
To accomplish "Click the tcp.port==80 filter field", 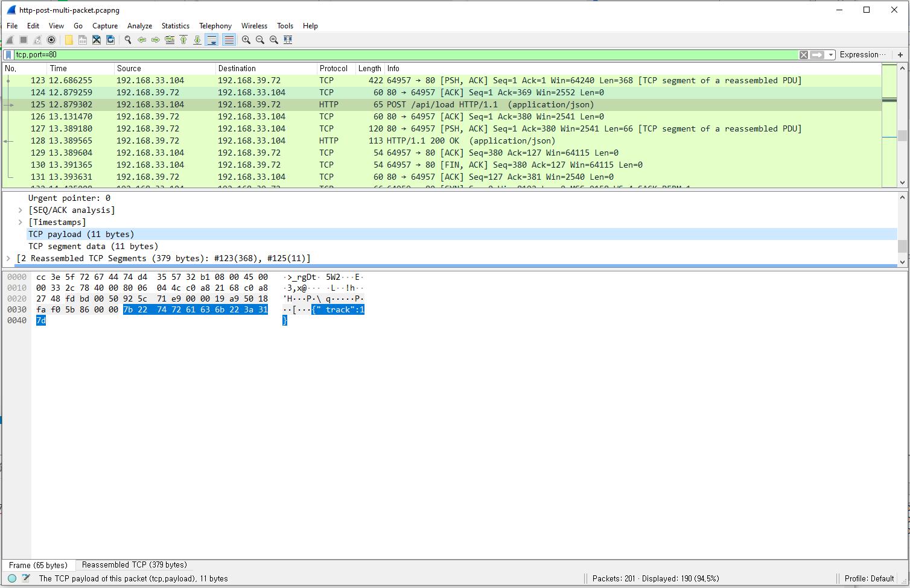I will click(x=406, y=55).
